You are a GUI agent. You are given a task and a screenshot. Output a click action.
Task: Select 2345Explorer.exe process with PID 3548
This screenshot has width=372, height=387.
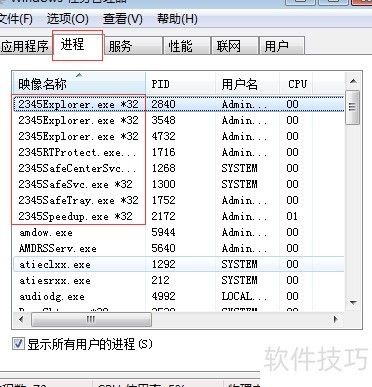(179, 120)
